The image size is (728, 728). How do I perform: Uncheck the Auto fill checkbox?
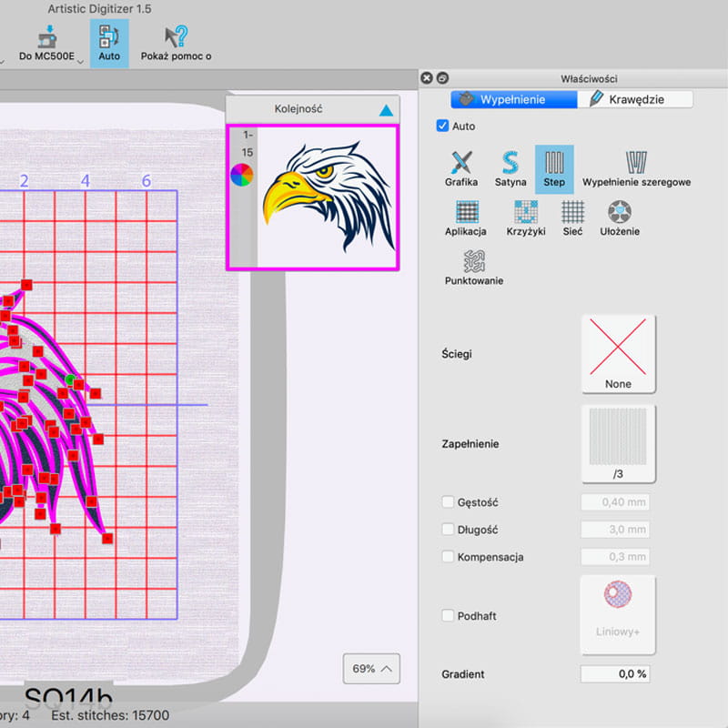[x=442, y=126]
